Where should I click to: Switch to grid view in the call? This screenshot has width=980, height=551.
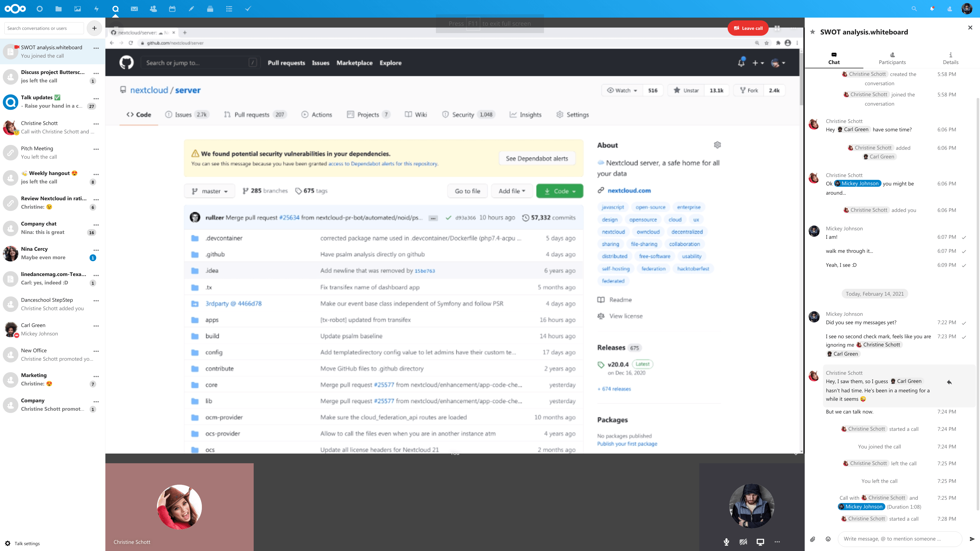[777, 28]
